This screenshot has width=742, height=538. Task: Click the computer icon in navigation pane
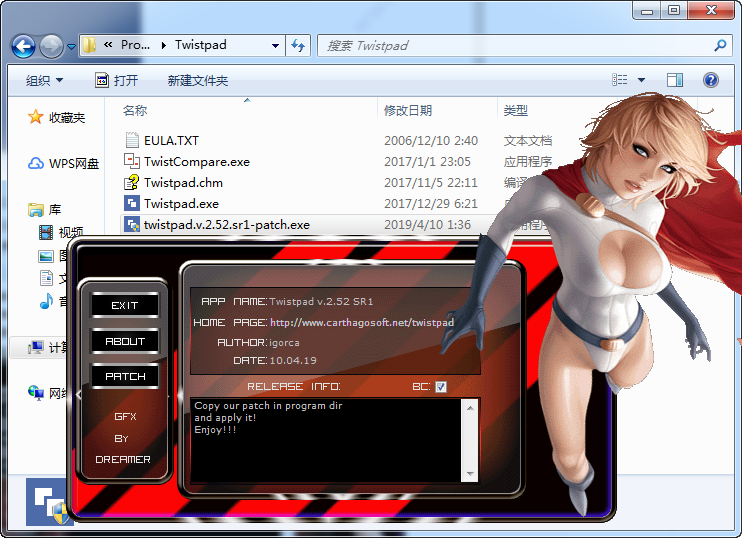(35, 348)
